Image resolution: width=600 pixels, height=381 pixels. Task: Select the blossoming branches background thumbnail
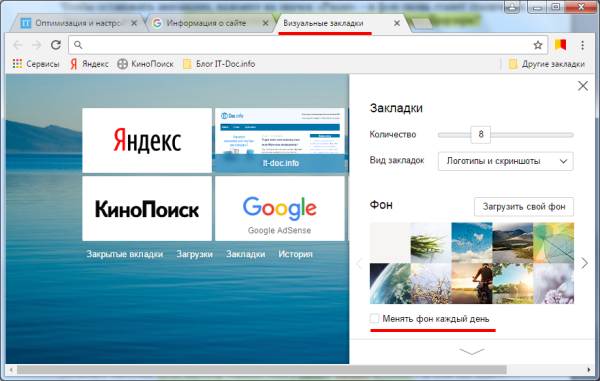pos(431,283)
